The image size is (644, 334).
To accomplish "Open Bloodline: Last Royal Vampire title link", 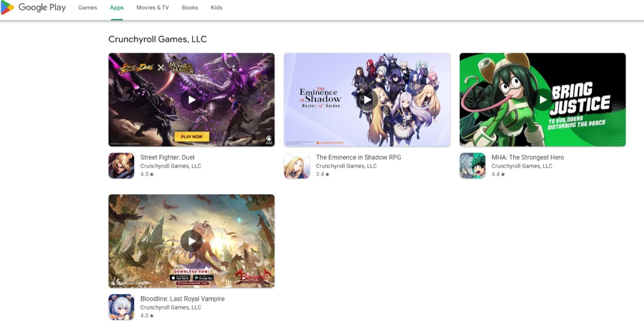I will [183, 299].
